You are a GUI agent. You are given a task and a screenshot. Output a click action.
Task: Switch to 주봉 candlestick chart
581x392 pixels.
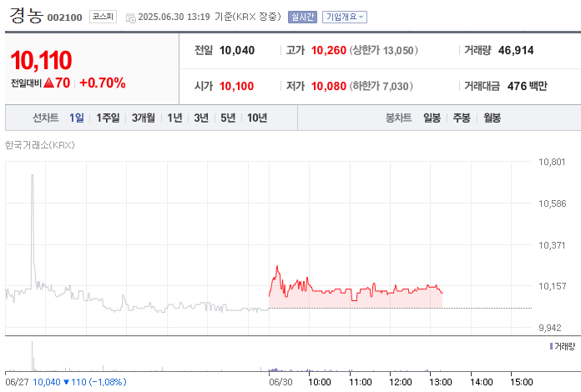click(x=462, y=118)
